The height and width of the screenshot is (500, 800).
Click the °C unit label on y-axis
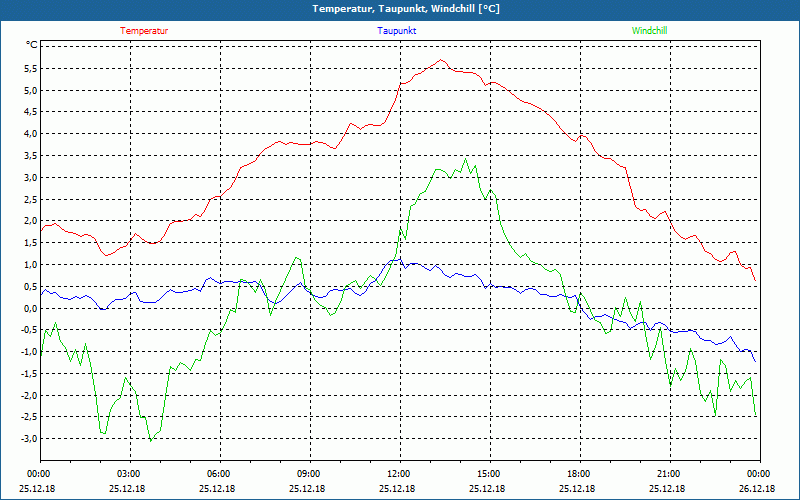[32, 45]
